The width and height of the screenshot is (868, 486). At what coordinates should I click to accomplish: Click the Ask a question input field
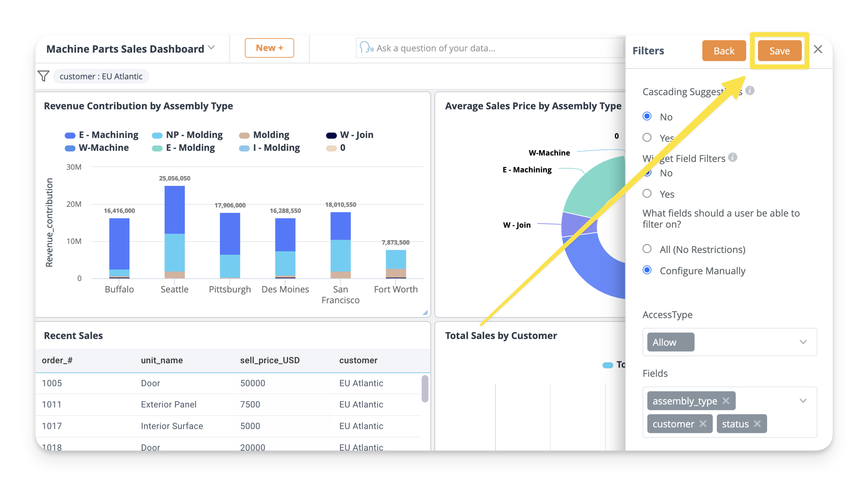489,48
